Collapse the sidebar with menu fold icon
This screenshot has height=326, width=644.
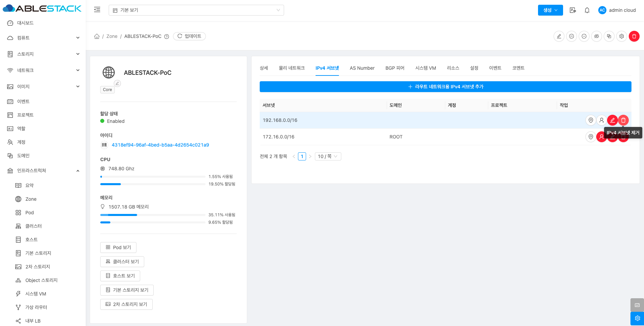coord(97,10)
